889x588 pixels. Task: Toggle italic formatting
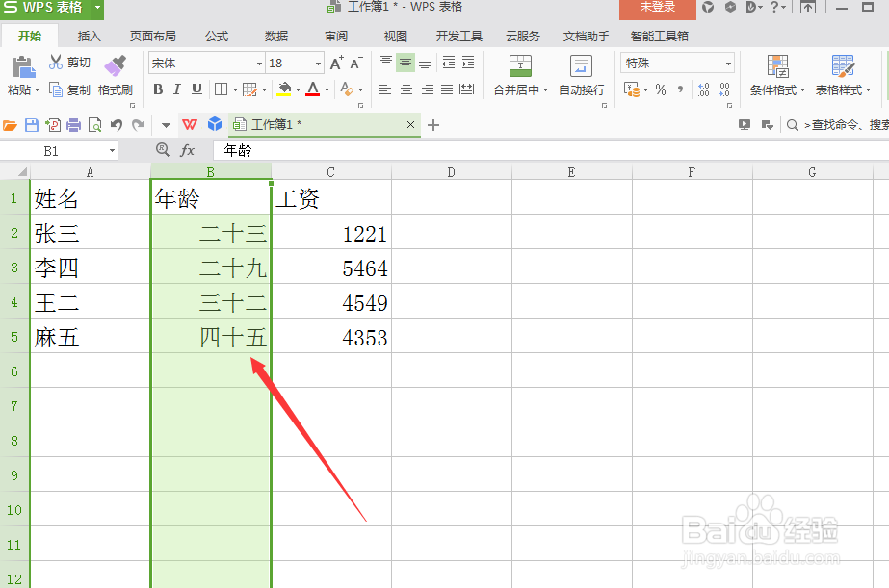coord(178,89)
